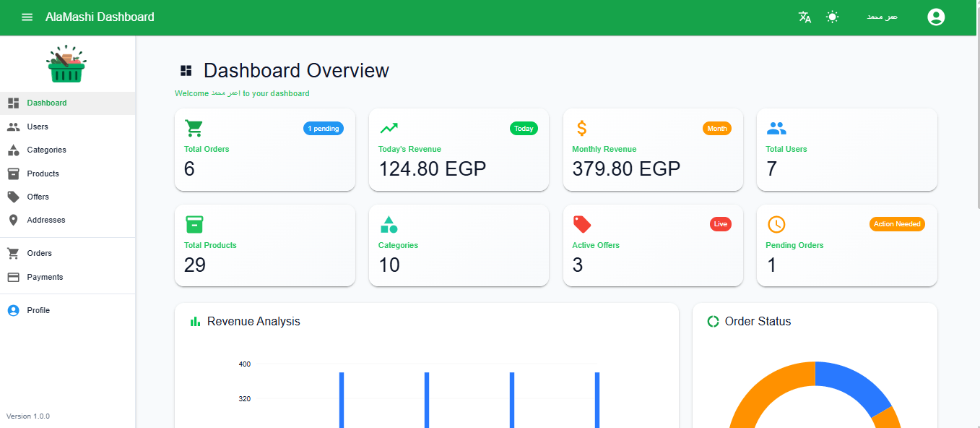Image resolution: width=980 pixels, height=428 pixels.
Task: Toggle light/dark theme with the sun icon
Action: pyautogui.click(x=832, y=17)
